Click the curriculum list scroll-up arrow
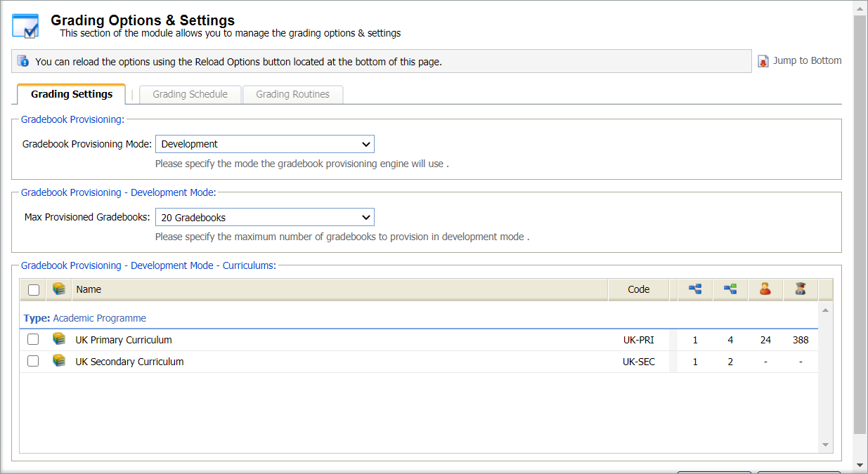This screenshot has height=474, width=868. click(x=826, y=310)
